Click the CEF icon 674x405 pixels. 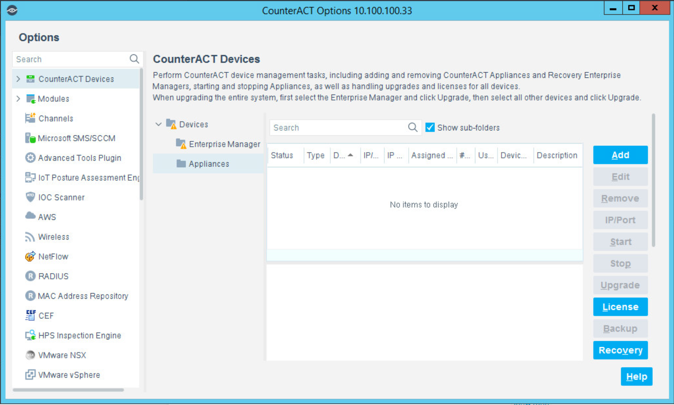click(x=30, y=315)
